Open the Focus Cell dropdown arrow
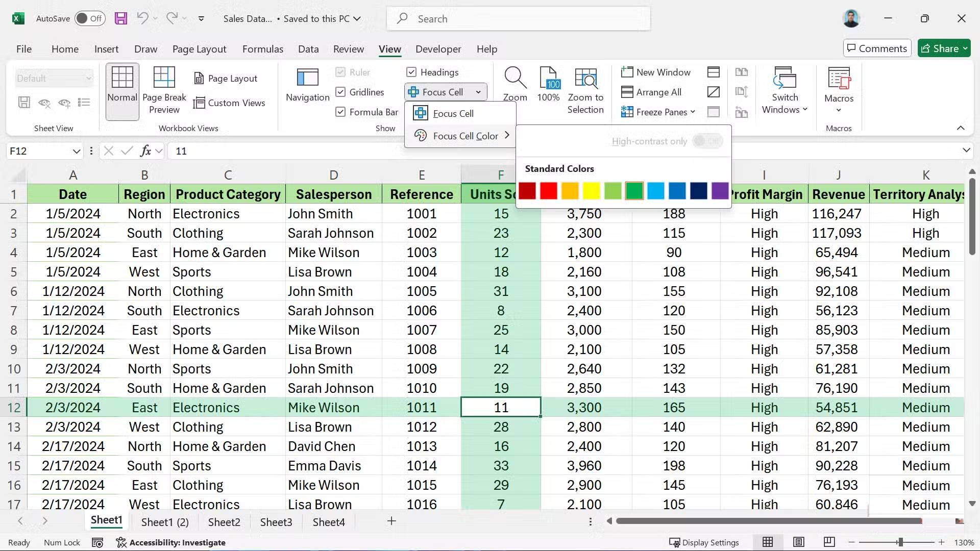This screenshot has height=551, width=980. pyautogui.click(x=478, y=92)
